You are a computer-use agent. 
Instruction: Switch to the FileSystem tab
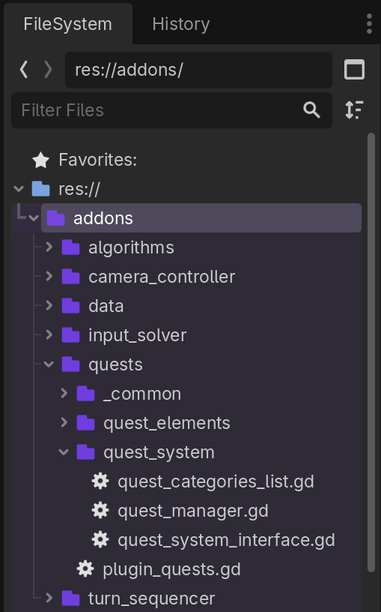click(68, 24)
